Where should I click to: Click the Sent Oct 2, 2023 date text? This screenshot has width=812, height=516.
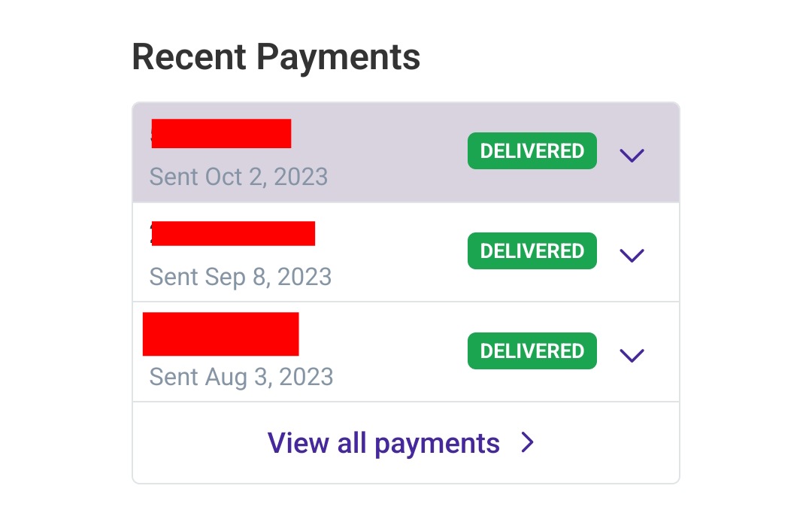[x=238, y=177]
